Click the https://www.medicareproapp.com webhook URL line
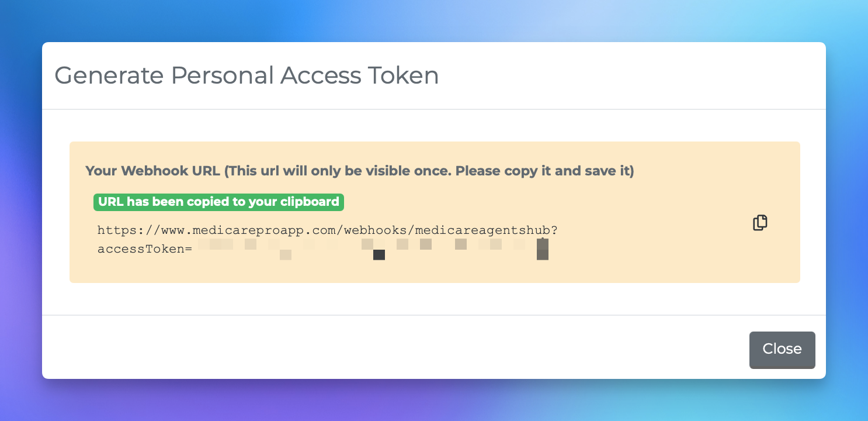 pos(328,230)
